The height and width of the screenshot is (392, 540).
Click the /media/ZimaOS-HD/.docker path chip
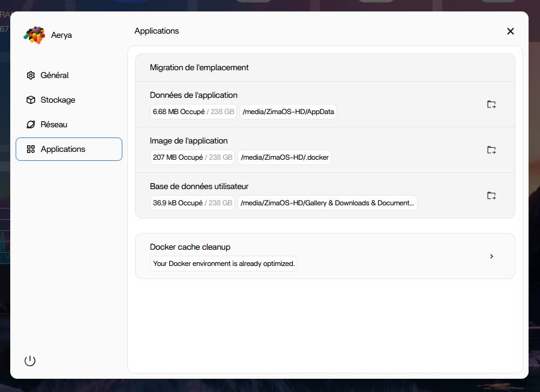pyautogui.click(x=285, y=157)
